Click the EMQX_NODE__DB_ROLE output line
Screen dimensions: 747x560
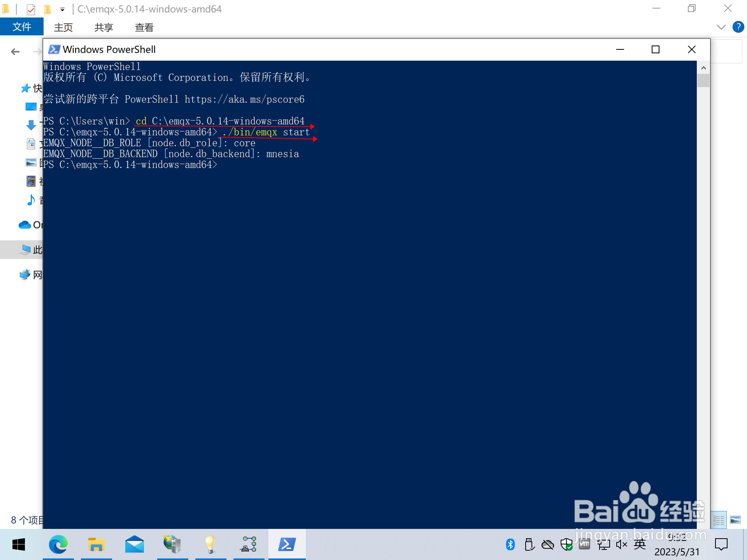[149, 143]
